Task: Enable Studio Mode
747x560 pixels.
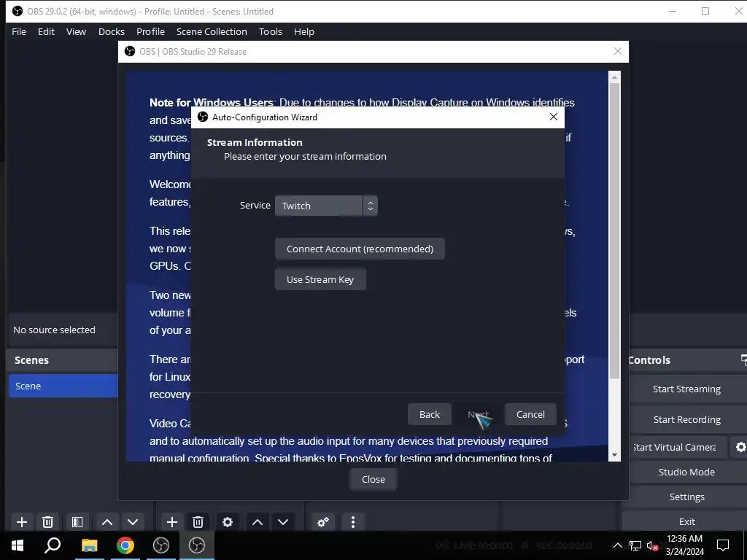Action: 686,472
